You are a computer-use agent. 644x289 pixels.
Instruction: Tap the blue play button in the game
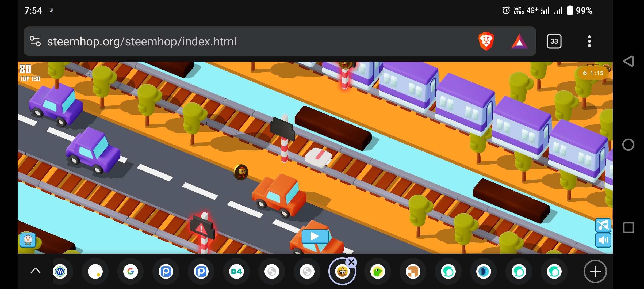point(315,236)
